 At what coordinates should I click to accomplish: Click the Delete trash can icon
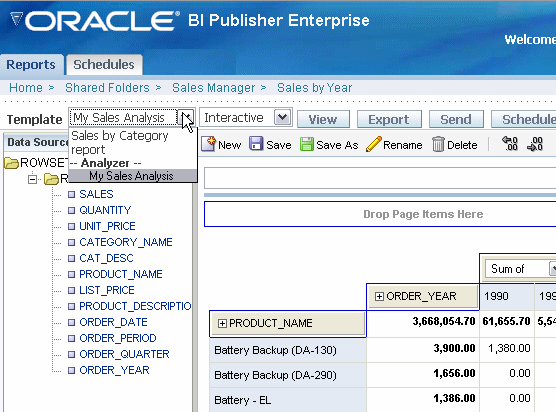[x=438, y=144]
